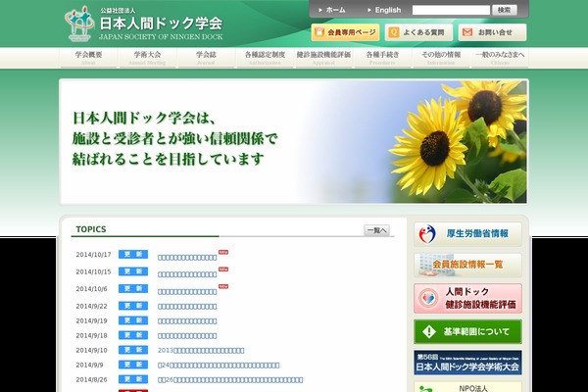Open the 各種認定制度 Authorization menu

click(265, 58)
